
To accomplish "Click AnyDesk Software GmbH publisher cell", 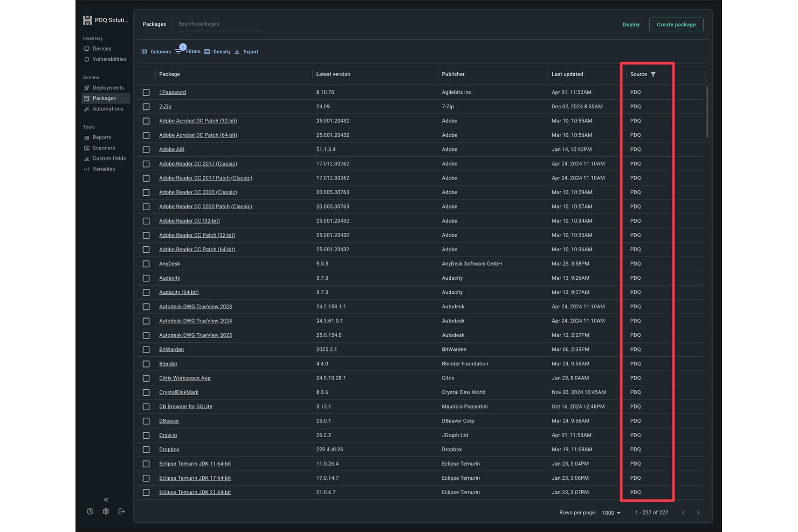I will click(x=472, y=264).
